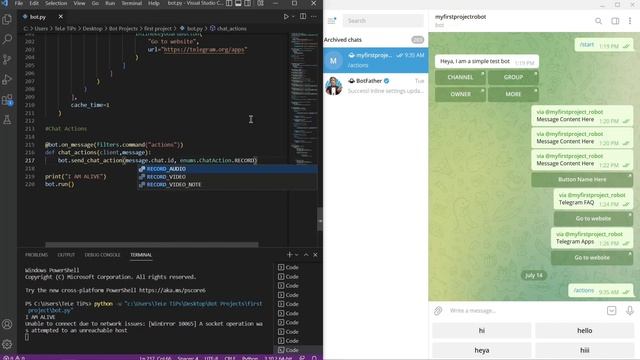Open the Extensions view
The height and width of the screenshot is (360, 640).
click(7, 100)
